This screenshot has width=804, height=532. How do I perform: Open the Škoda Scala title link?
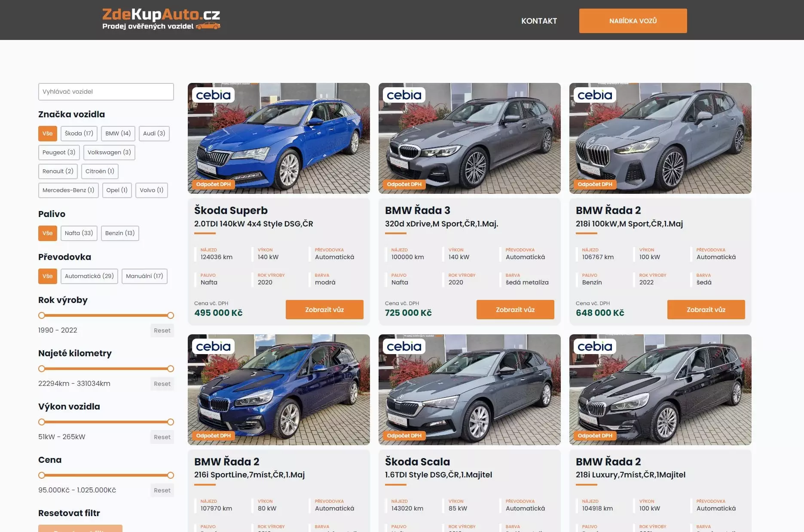click(x=417, y=462)
